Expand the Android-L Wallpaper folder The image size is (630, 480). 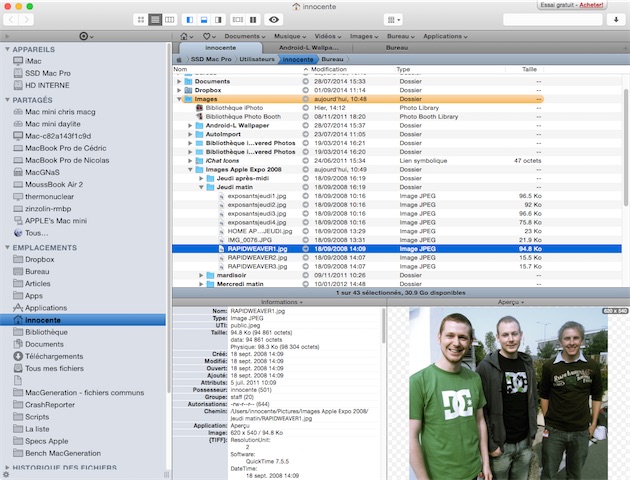click(x=190, y=126)
